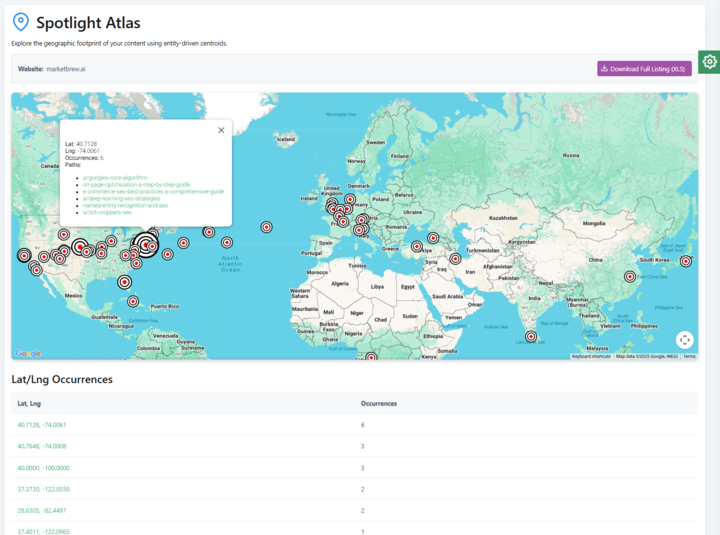The image size is (720, 535).
Task: Close the map marker info popup
Action: [221, 130]
